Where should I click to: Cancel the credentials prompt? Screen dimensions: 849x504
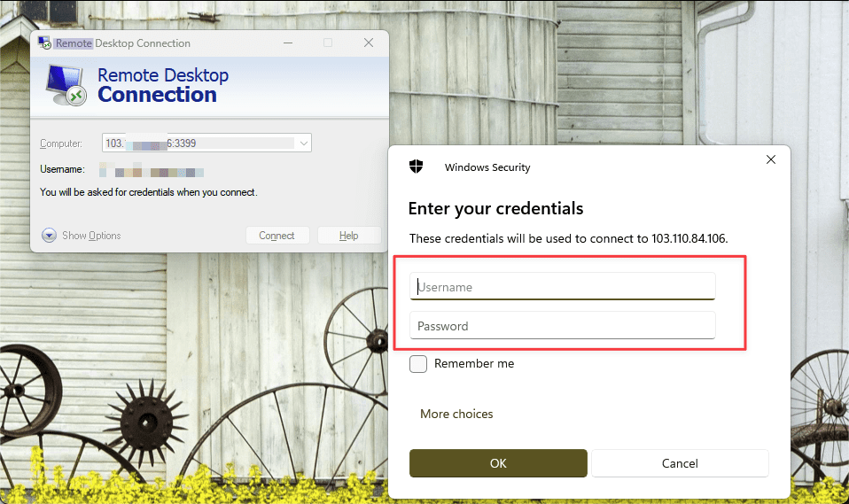(680, 463)
